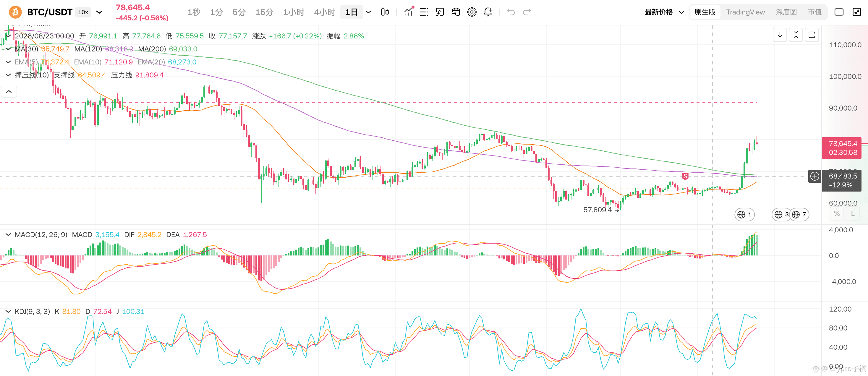Open the replay calendar icon

point(456,12)
